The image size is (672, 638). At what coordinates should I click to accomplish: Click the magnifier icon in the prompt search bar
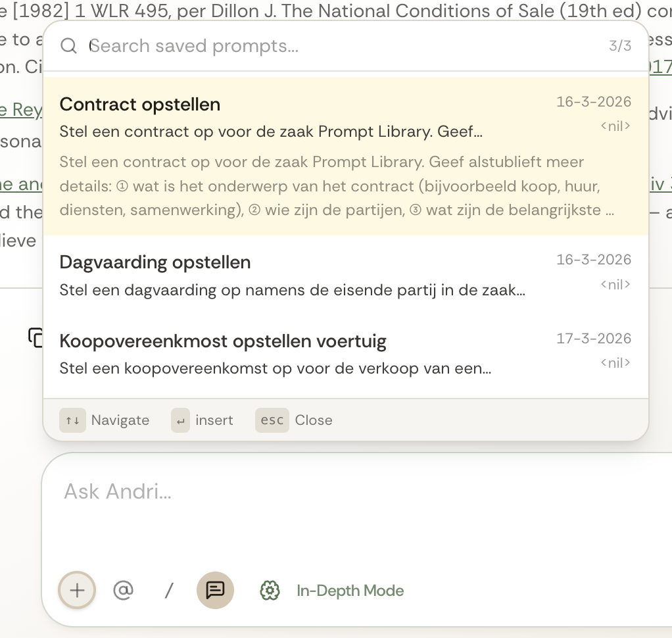(x=68, y=46)
